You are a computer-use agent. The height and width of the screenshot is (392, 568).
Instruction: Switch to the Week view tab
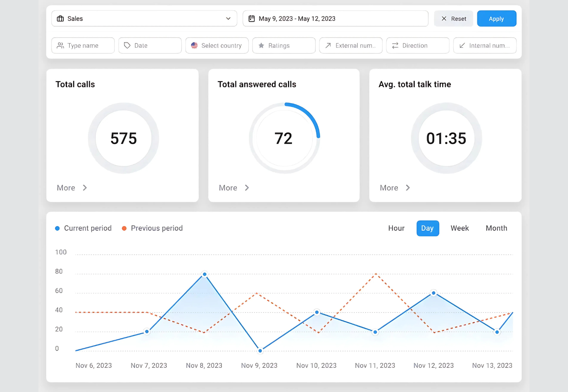click(459, 228)
